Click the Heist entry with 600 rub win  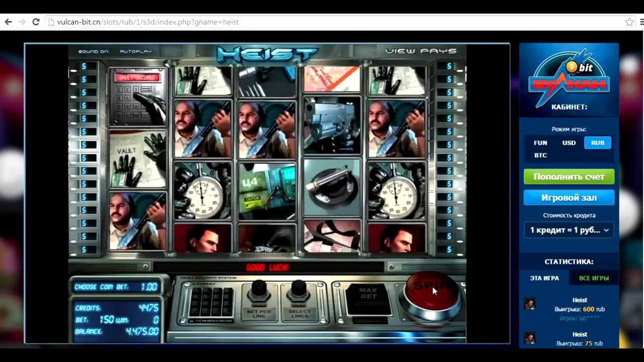[580, 309]
